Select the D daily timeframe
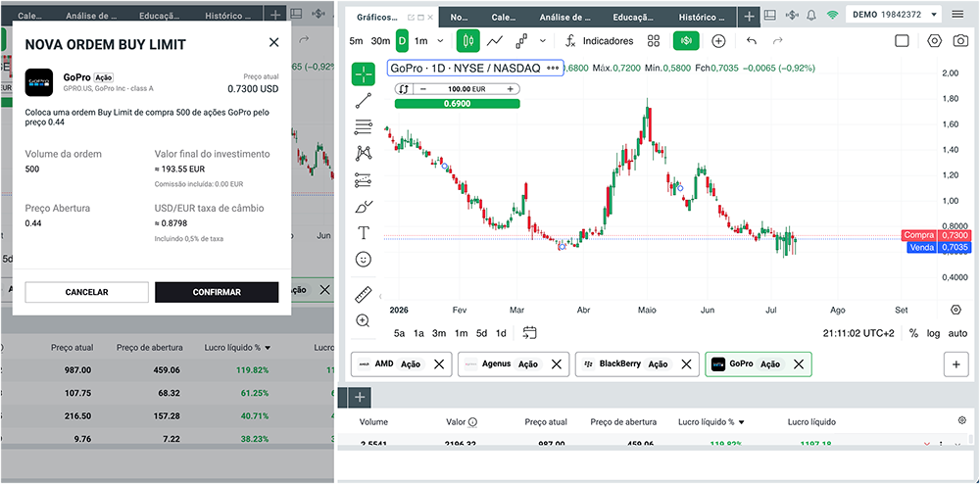 tap(402, 40)
